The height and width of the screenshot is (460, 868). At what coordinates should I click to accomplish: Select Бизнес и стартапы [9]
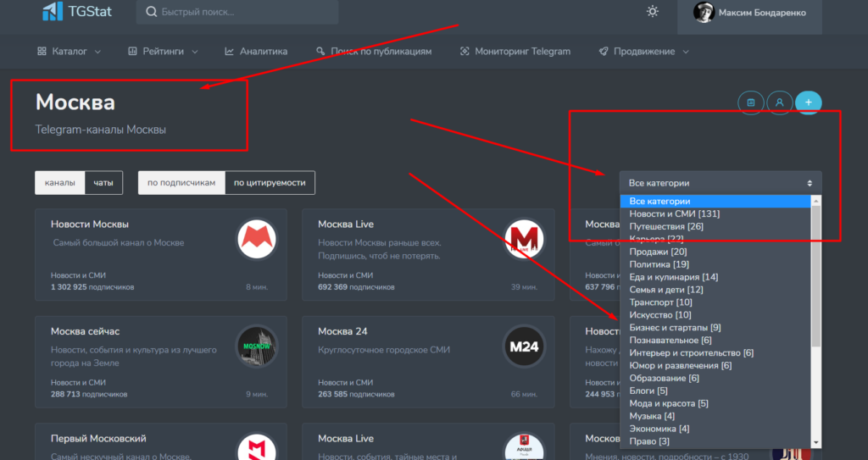[x=715, y=328]
